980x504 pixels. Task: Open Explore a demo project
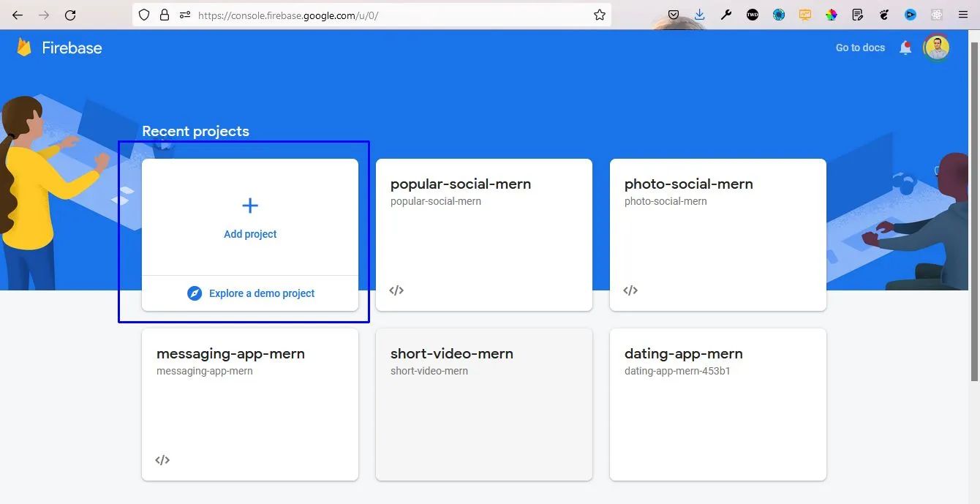pos(250,293)
